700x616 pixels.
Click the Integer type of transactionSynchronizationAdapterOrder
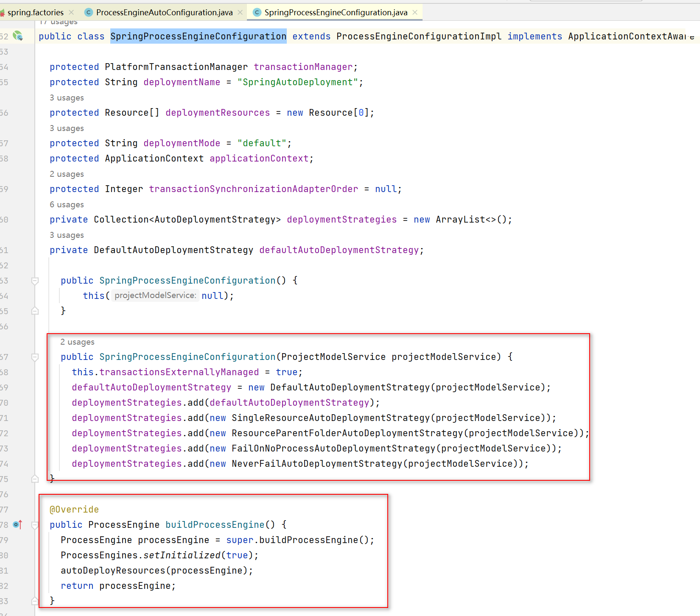pyautogui.click(x=124, y=189)
